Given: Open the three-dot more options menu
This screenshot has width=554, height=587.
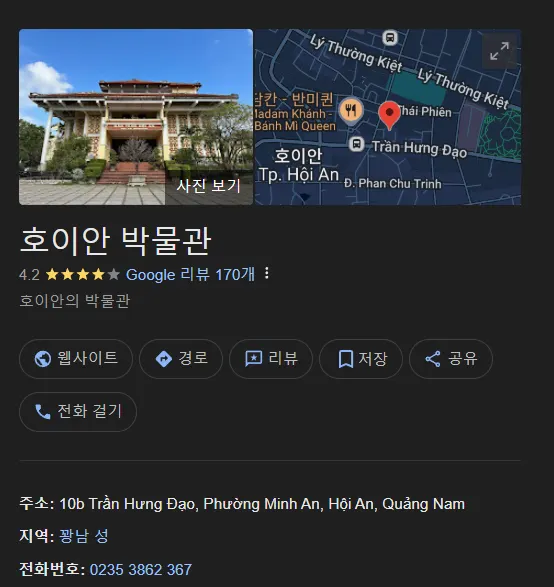Looking at the screenshot, I should click(267, 273).
